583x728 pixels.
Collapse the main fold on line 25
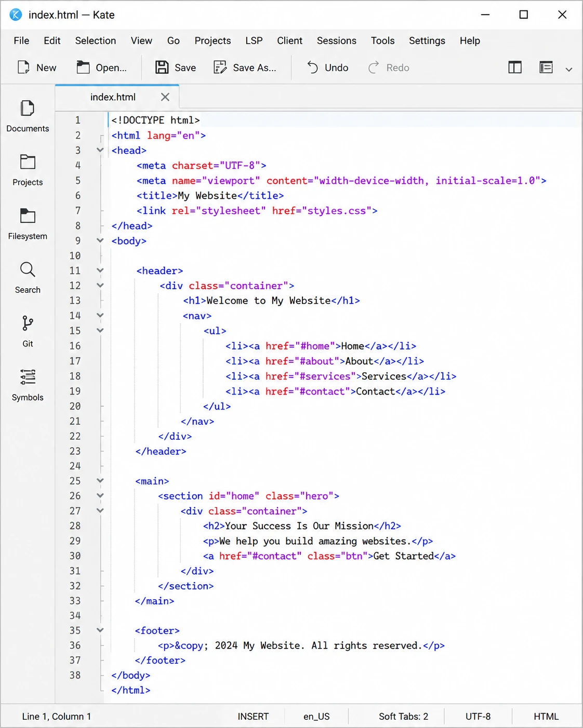point(100,481)
